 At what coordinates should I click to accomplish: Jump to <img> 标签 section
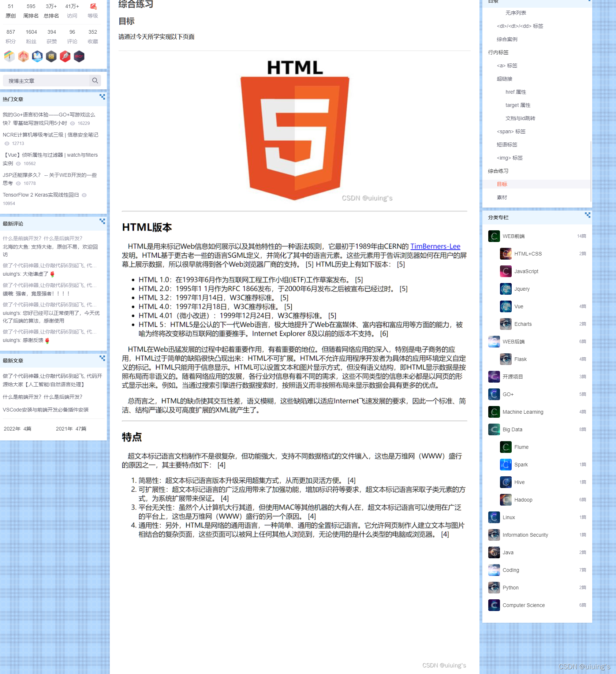point(509,158)
